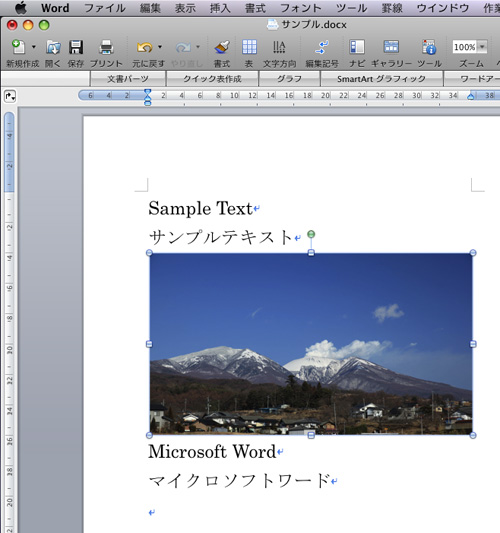Click the right-middle resize handle of image

473,344
